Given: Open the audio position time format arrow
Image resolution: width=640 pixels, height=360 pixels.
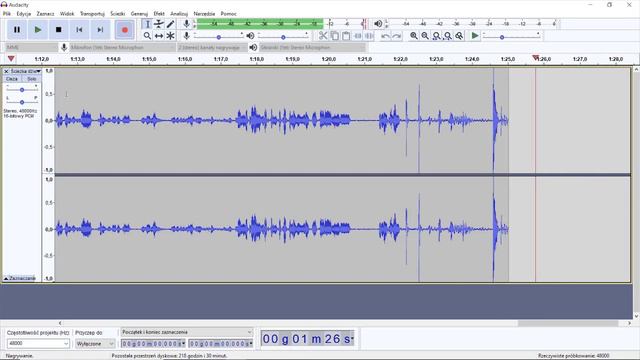Looking at the screenshot, I should click(x=351, y=338).
